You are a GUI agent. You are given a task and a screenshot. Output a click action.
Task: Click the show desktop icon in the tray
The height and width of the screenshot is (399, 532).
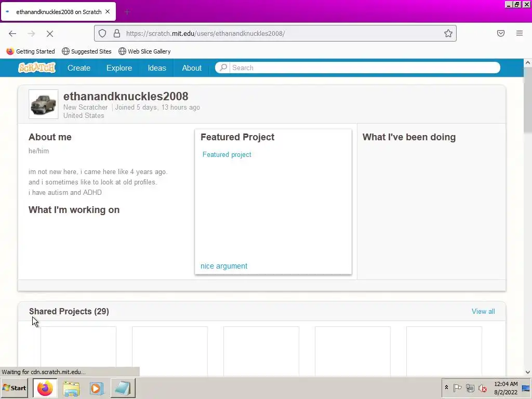pos(526,388)
